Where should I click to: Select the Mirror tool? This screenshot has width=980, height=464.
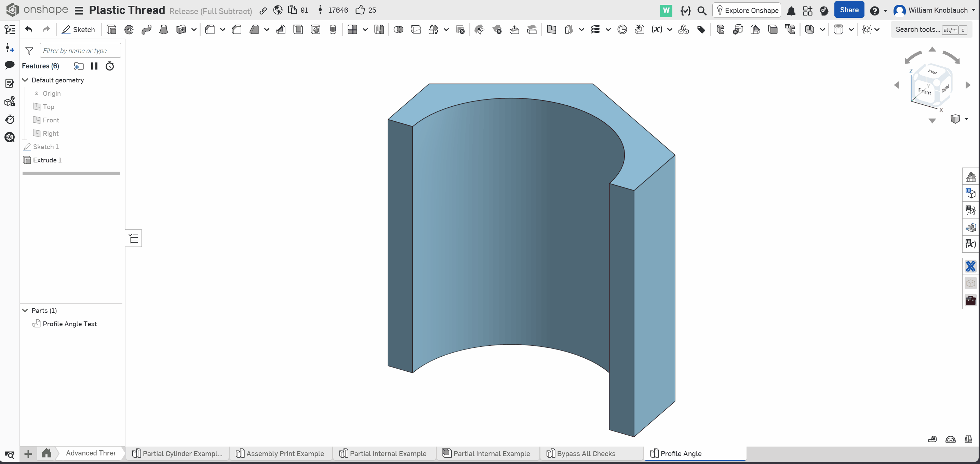tap(379, 30)
